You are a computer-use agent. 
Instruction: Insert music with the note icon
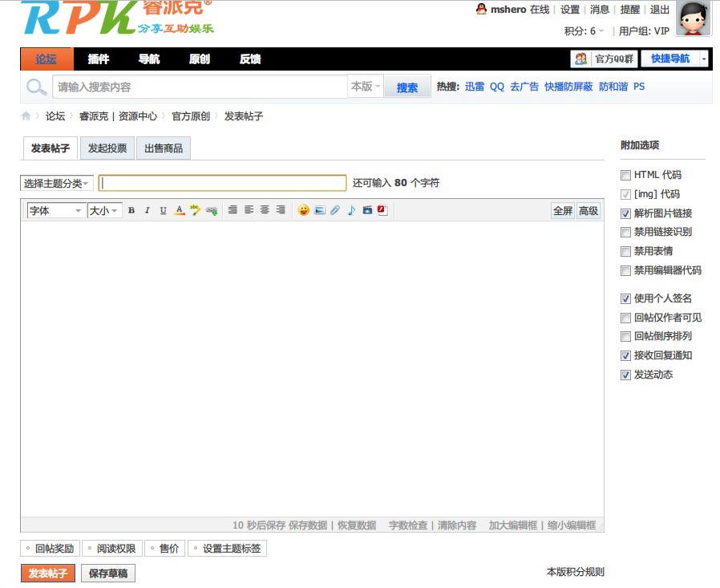click(x=351, y=210)
